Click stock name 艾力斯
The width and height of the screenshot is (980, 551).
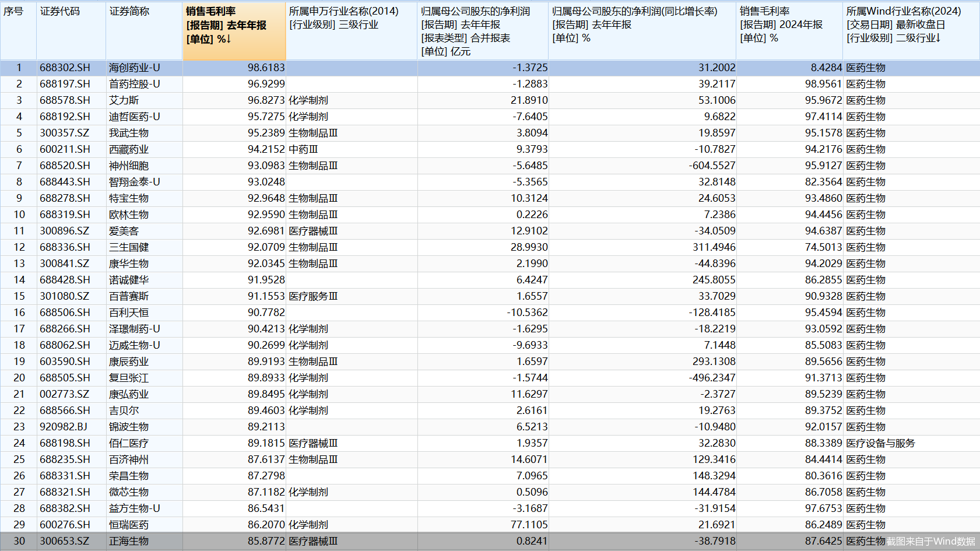124,100
